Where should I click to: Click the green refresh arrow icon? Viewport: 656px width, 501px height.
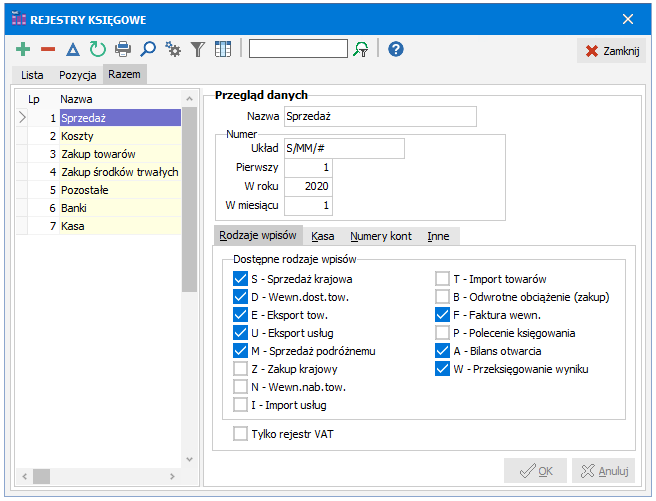pos(97,49)
